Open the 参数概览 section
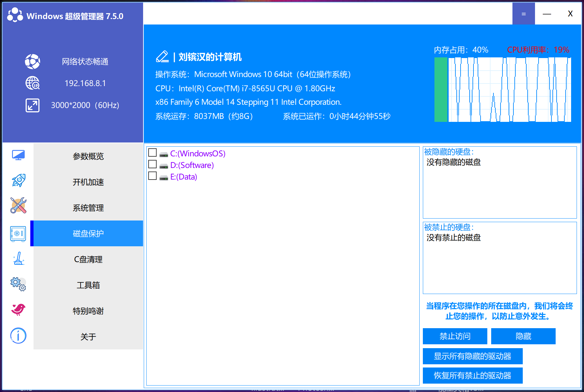 click(88, 156)
